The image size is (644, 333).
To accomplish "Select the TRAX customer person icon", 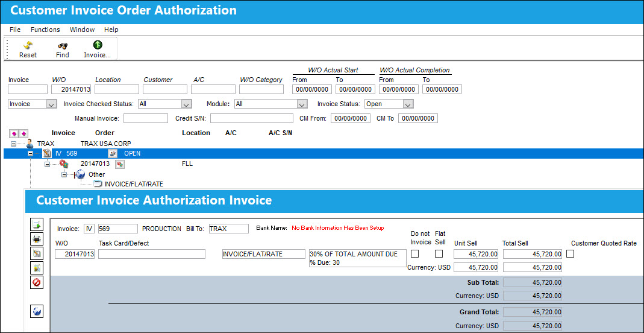I will [30, 144].
